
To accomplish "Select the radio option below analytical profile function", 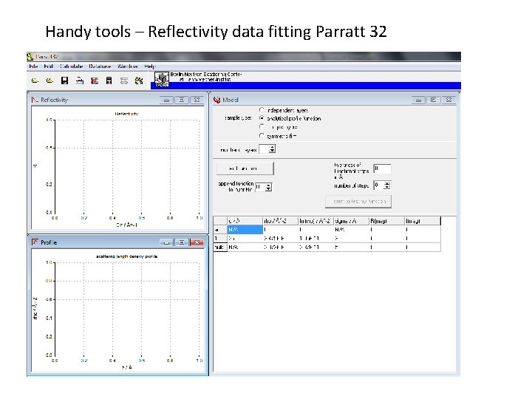I will (262, 126).
